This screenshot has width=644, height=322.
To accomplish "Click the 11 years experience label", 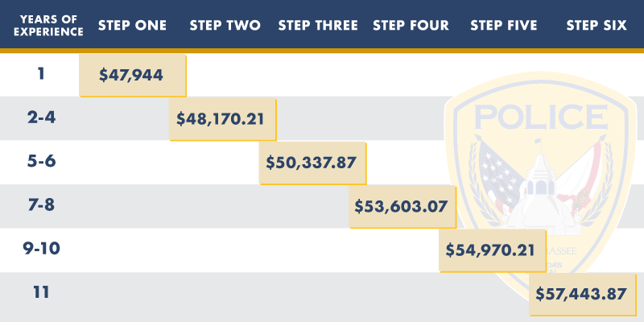I will tap(41, 291).
